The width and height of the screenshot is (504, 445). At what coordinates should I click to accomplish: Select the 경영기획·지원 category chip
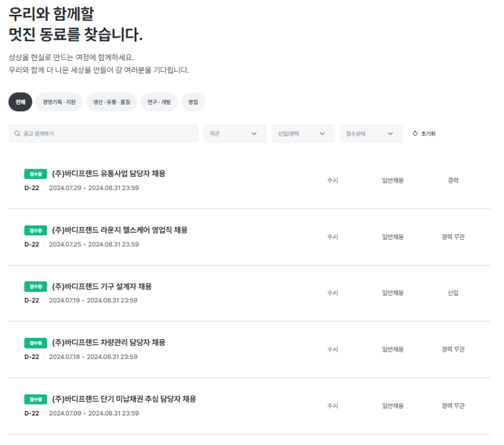(58, 101)
